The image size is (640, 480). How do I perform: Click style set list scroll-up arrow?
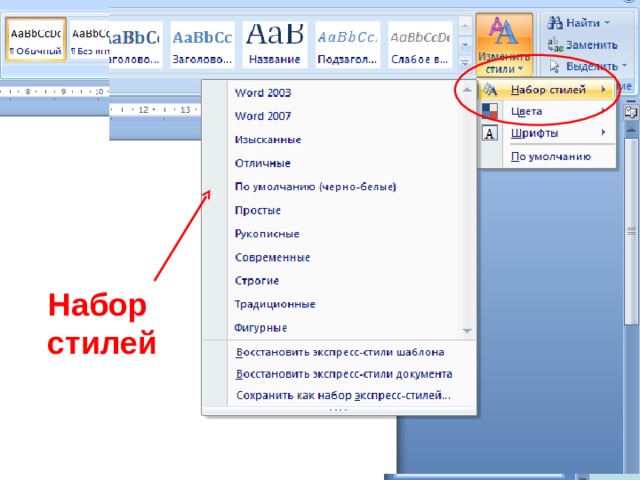coord(467,90)
